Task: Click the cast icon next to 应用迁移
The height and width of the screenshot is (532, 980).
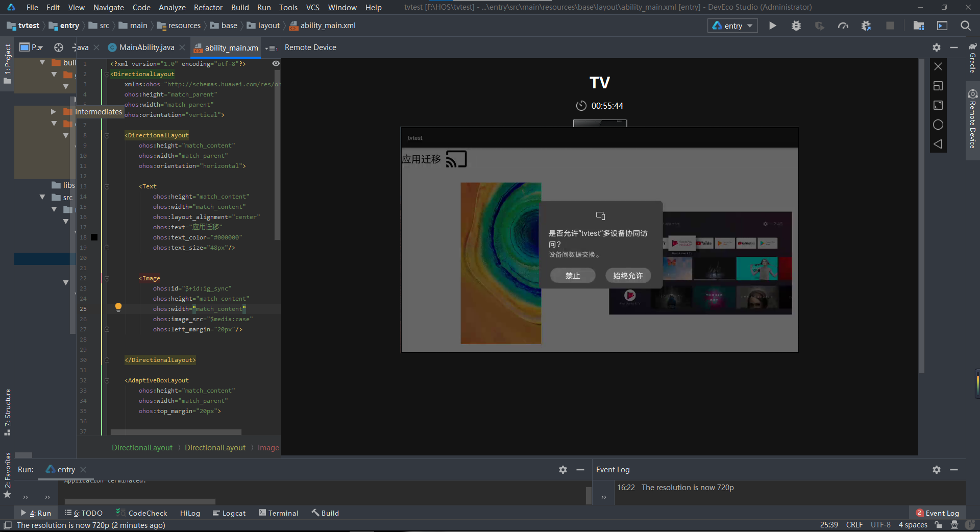Action: [x=456, y=159]
